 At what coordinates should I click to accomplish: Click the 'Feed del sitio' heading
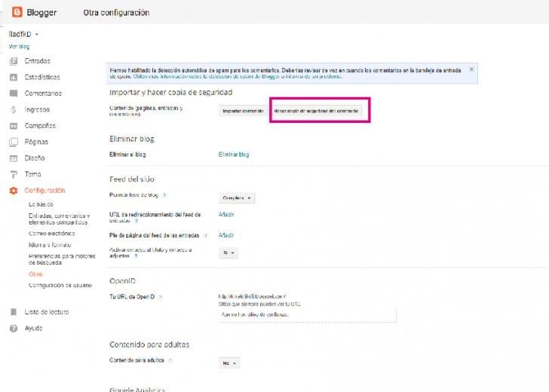[x=132, y=179]
